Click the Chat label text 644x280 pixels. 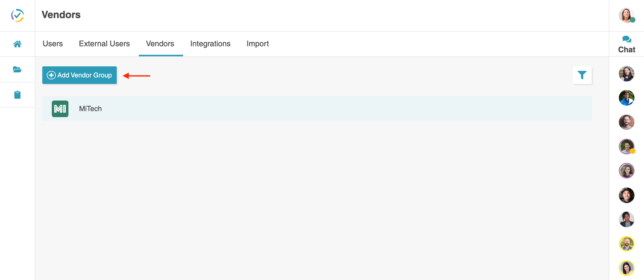(x=626, y=50)
